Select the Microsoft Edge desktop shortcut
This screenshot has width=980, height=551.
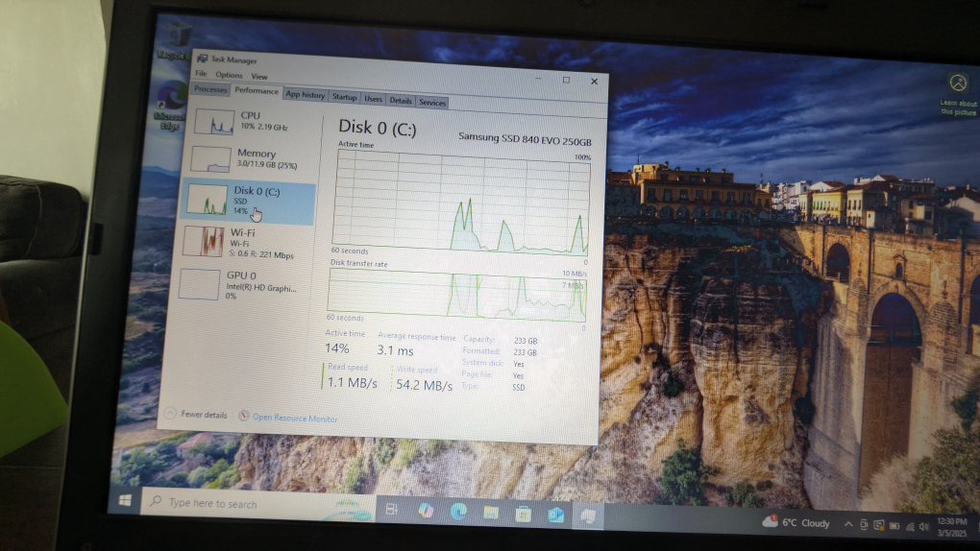click(x=170, y=105)
